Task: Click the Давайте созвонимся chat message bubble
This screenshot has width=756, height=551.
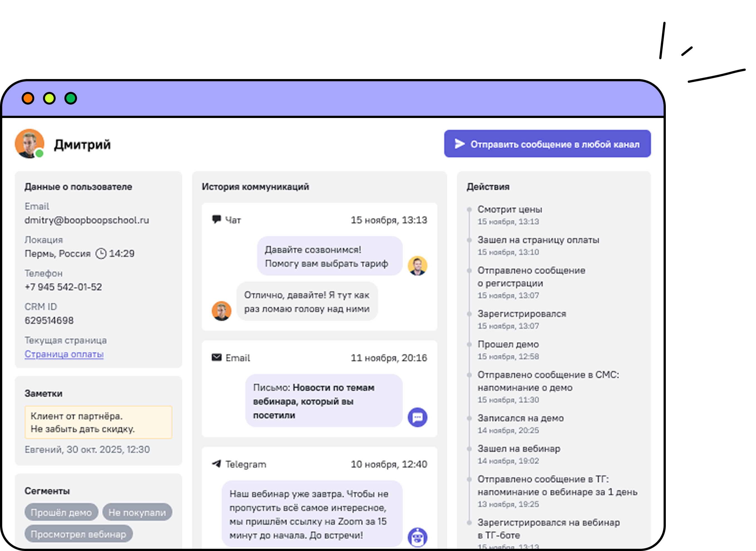Action: tap(330, 256)
